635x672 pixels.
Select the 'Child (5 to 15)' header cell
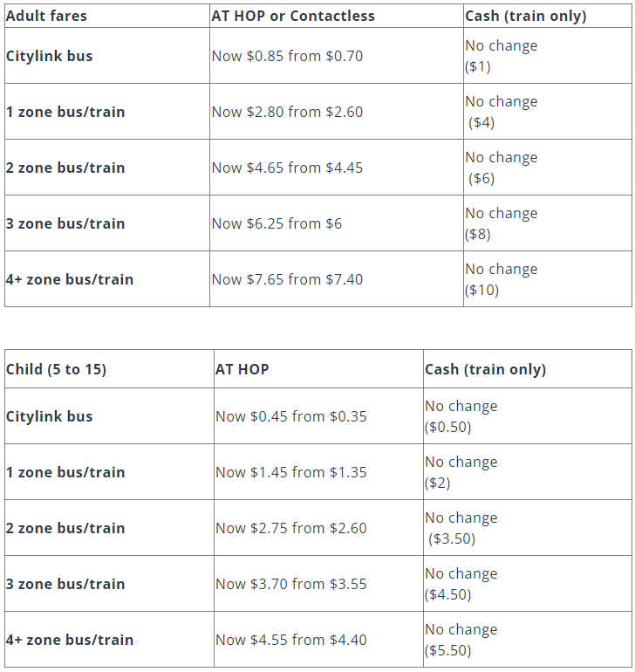coord(56,369)
